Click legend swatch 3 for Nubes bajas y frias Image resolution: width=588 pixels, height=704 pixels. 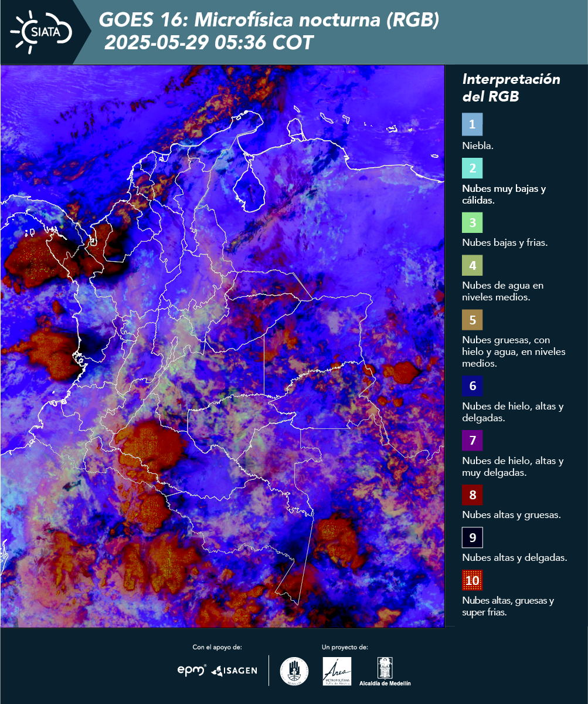click(473, 223)
